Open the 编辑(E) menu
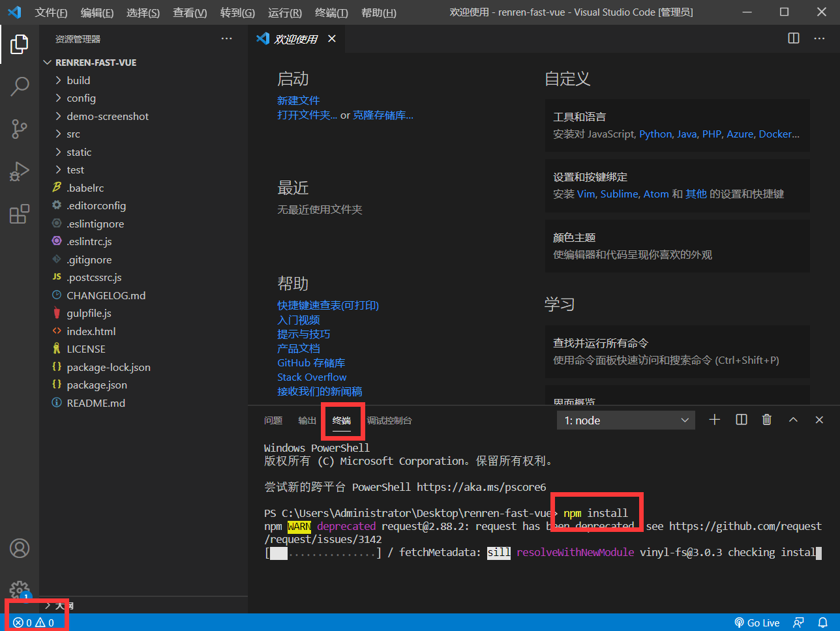 (x=97, y=12)
